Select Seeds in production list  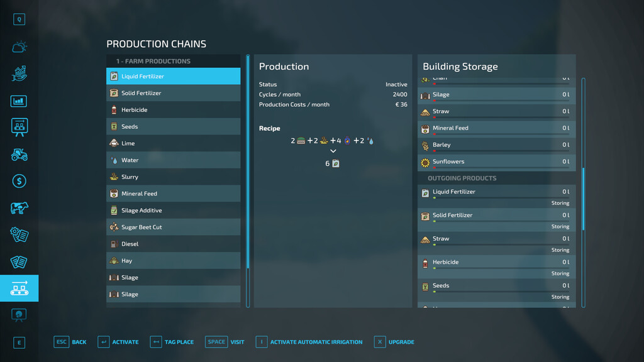click(x=174, y=127)
